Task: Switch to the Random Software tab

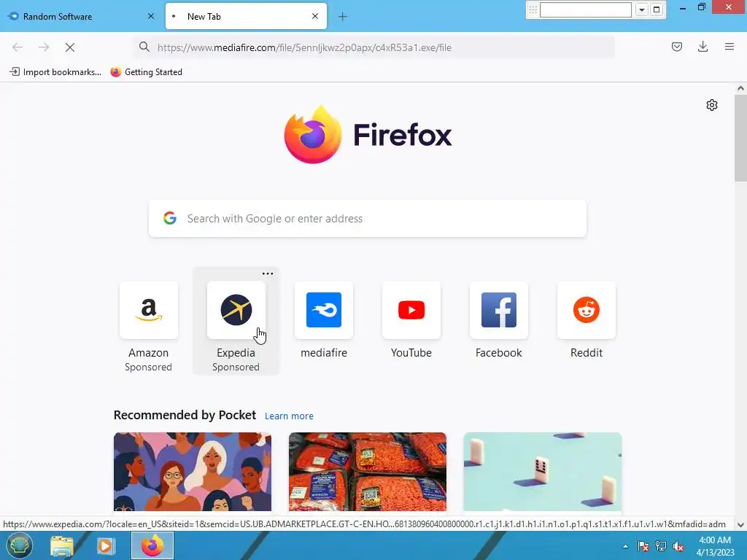Action: pos(81,16)
